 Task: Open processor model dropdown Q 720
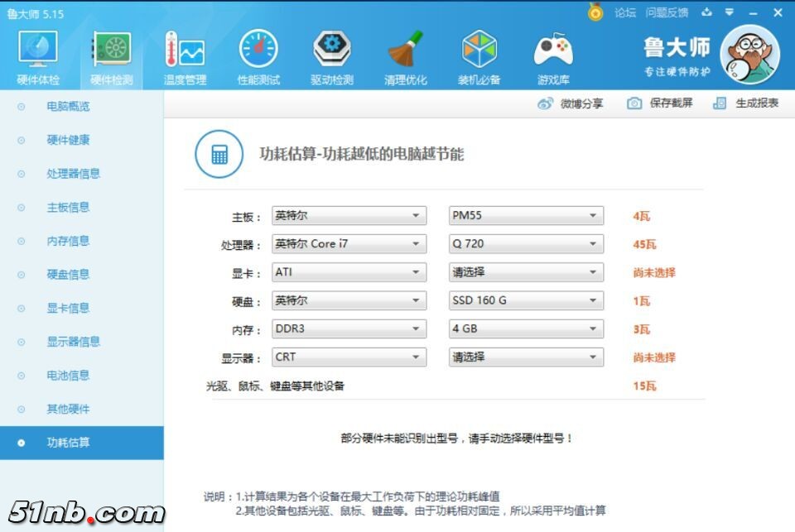tap(527, 244)
